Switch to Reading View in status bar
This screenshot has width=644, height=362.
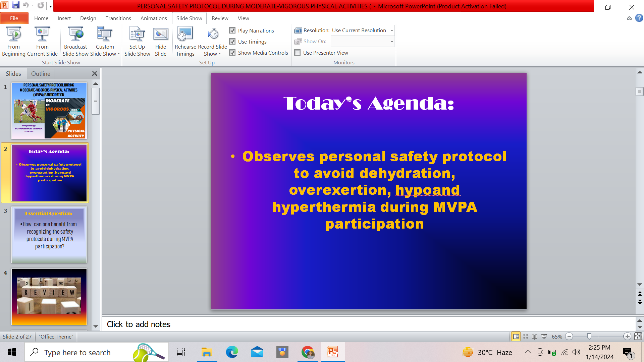[x=535, y=337]
